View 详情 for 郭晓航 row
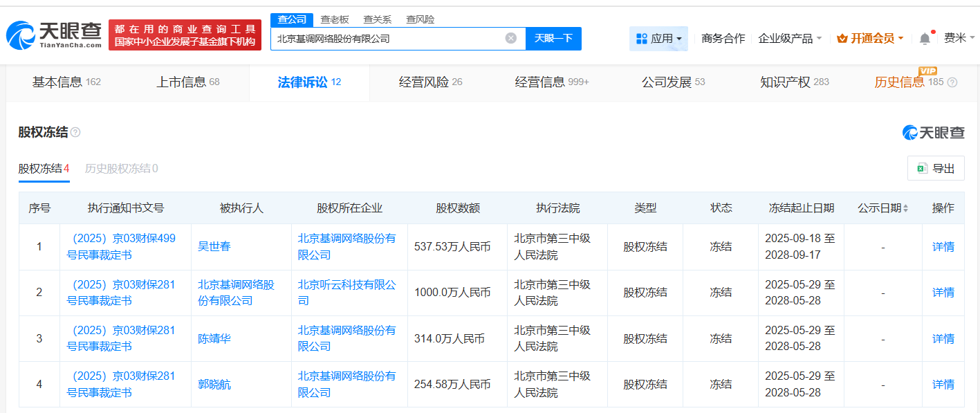The height and width of the screenshot is (413, 980). [943, 384]
